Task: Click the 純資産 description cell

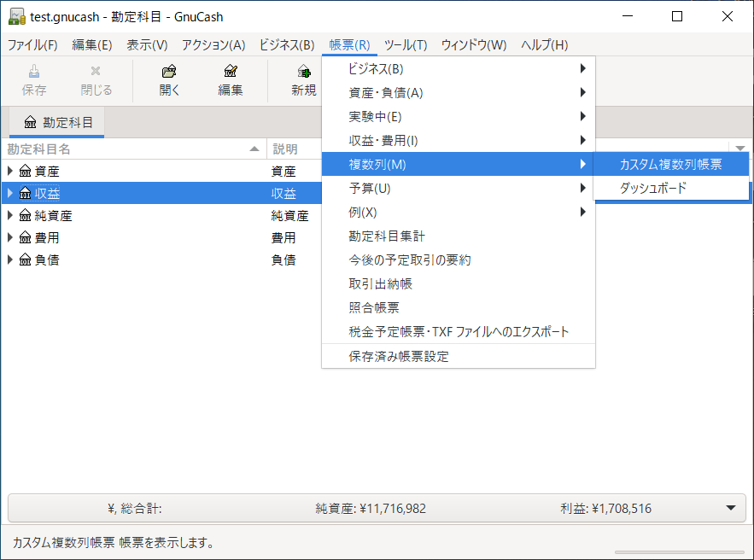Action: tap(289, 215)
